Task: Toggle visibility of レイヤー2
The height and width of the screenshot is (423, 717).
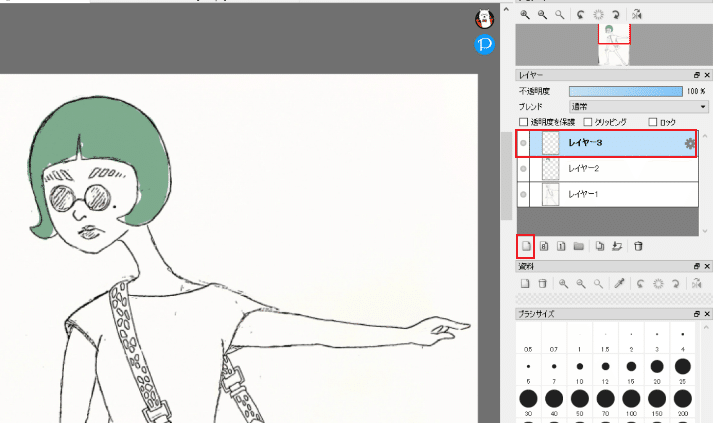Action: click(524, 169)
